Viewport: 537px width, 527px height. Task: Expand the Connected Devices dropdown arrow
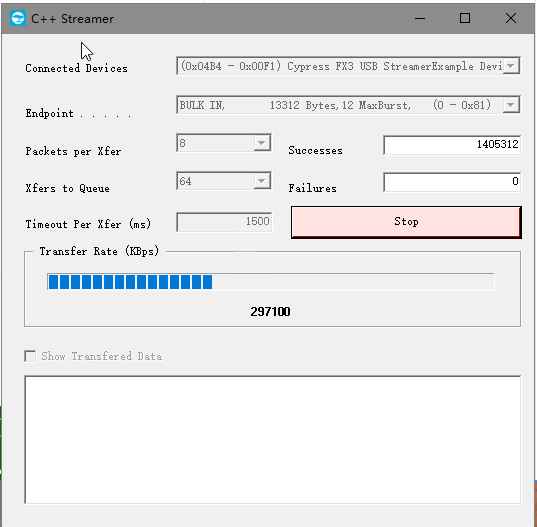click(x=511, y=65)
